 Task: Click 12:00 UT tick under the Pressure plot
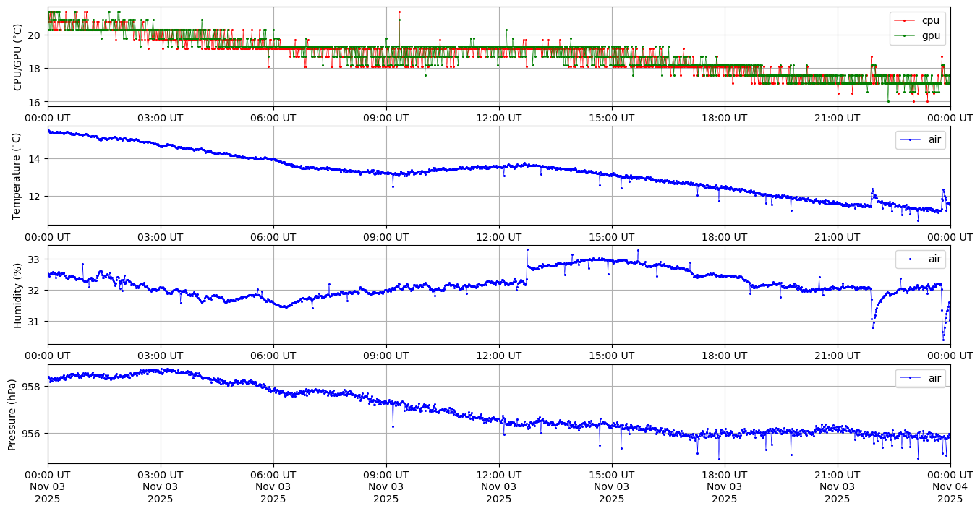[498, 475]
